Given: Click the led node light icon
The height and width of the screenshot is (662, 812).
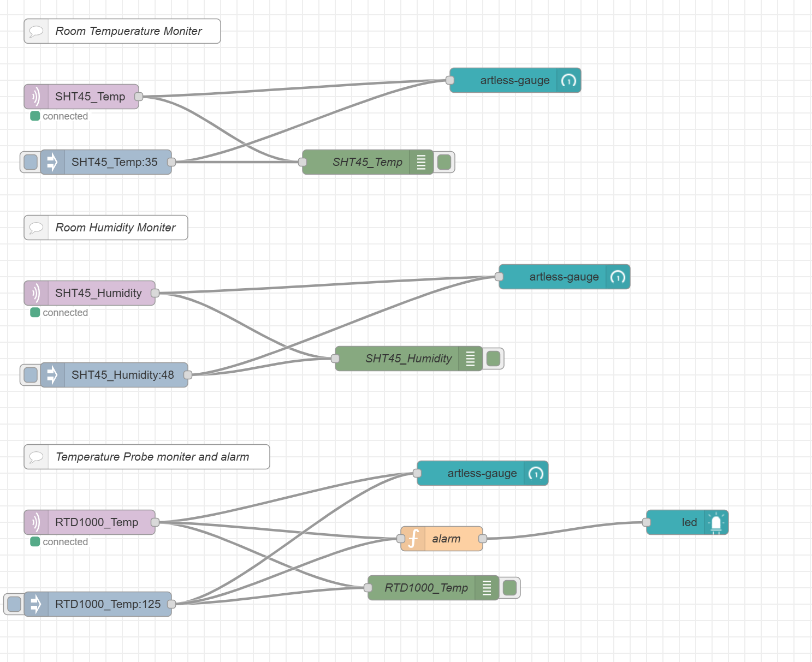Looking at the screenshot, I should (x=716, y=522).
